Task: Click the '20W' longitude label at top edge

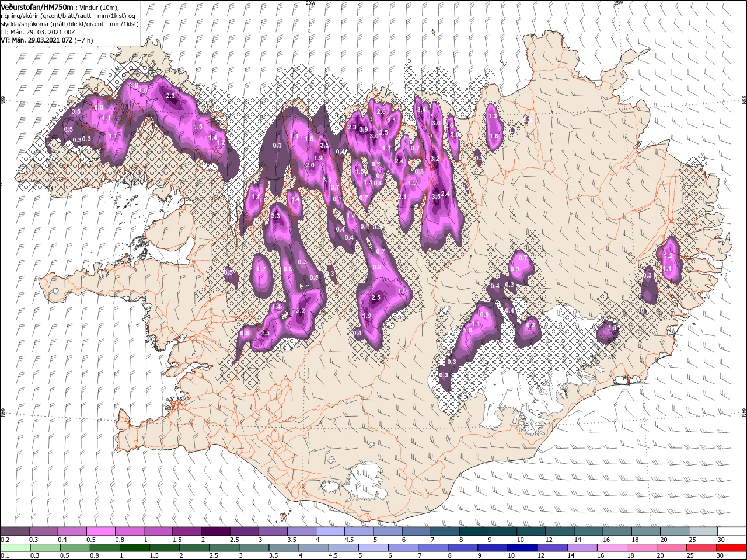Action: coord(310,3)
